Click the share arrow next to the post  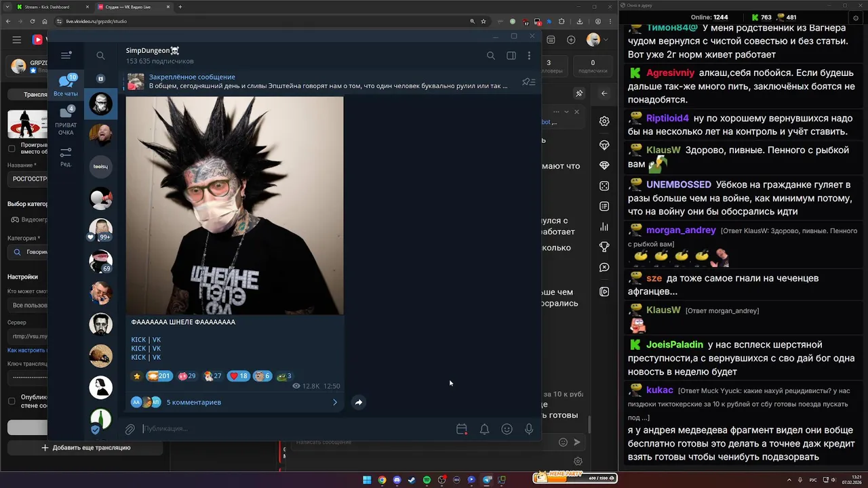click(358, 402)
